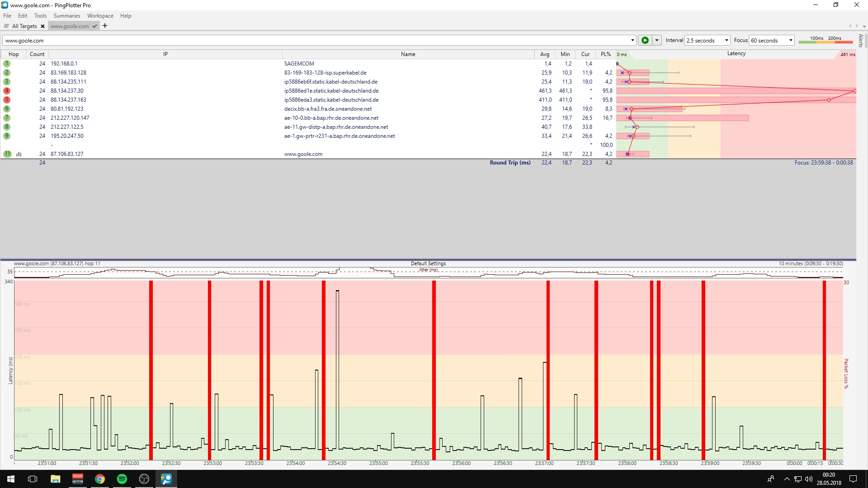Image resolution: width=868 pixels, height=488 pixels.
Task: Click the green start trace button
Action: coord(645,40)
